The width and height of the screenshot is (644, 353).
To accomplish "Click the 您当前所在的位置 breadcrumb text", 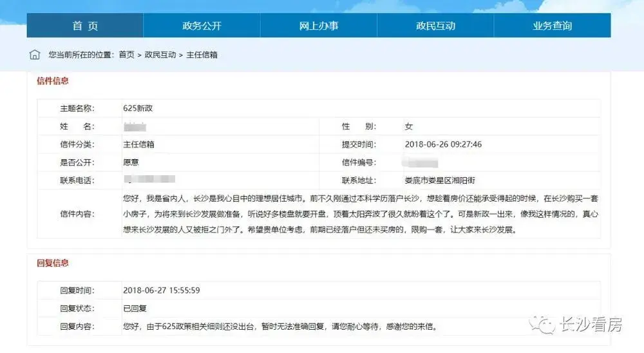I will (x=81, y=55).
